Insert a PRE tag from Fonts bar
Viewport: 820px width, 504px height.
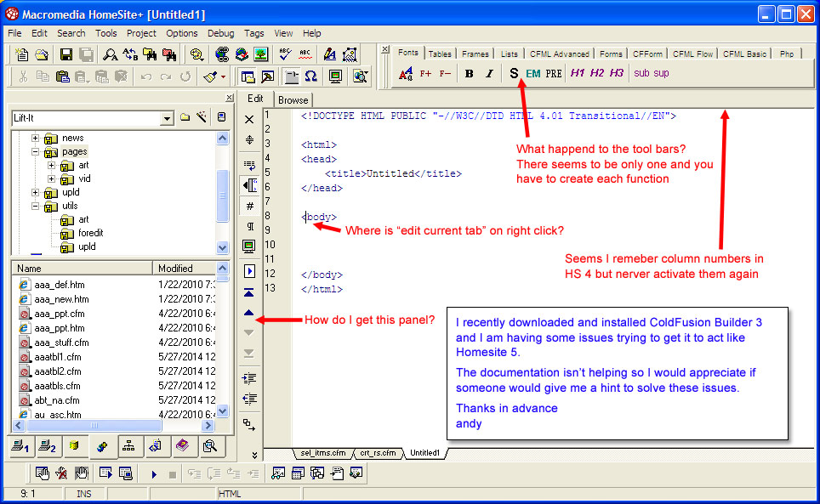tap(553, 73)
